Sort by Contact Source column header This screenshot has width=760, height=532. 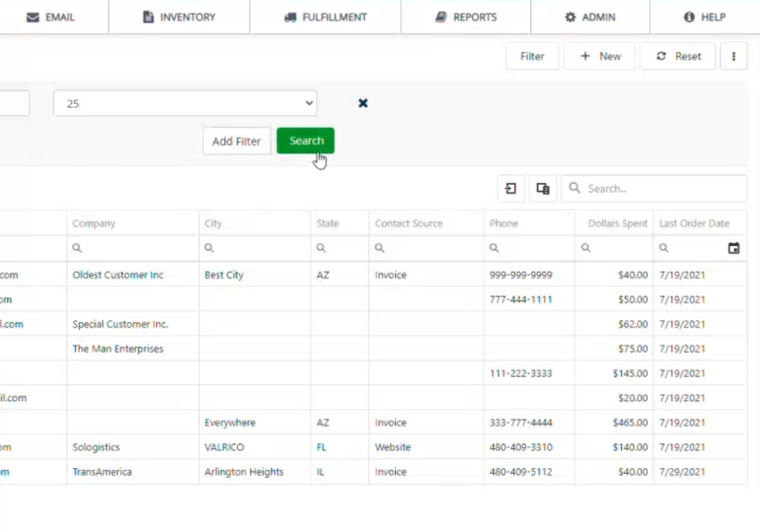coord(409,224)
